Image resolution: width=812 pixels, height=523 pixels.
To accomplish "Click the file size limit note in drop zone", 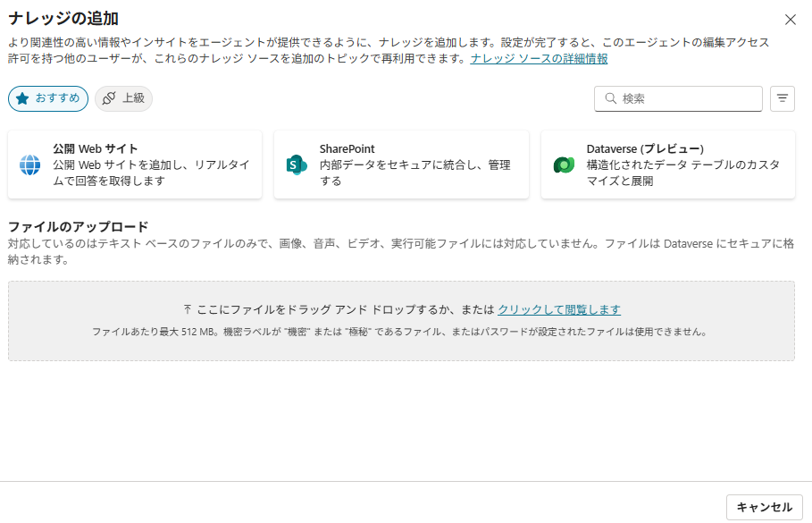I will [400, 332].
